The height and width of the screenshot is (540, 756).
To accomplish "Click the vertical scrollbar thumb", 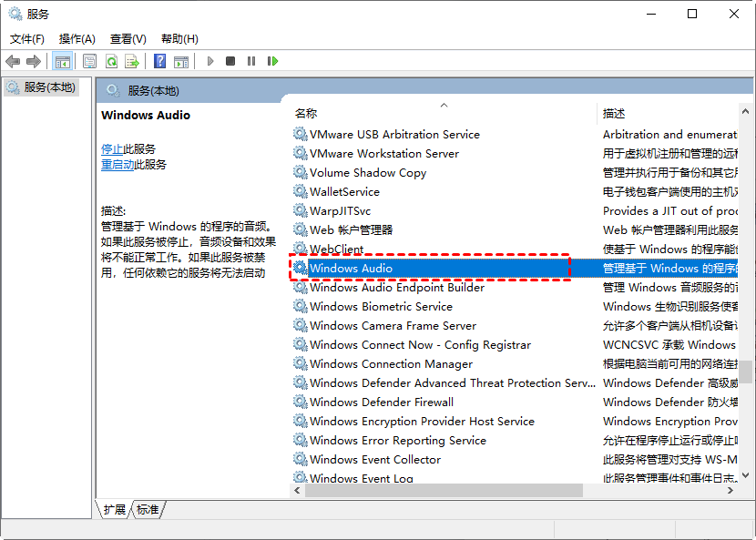I will [x=745, y=372].
